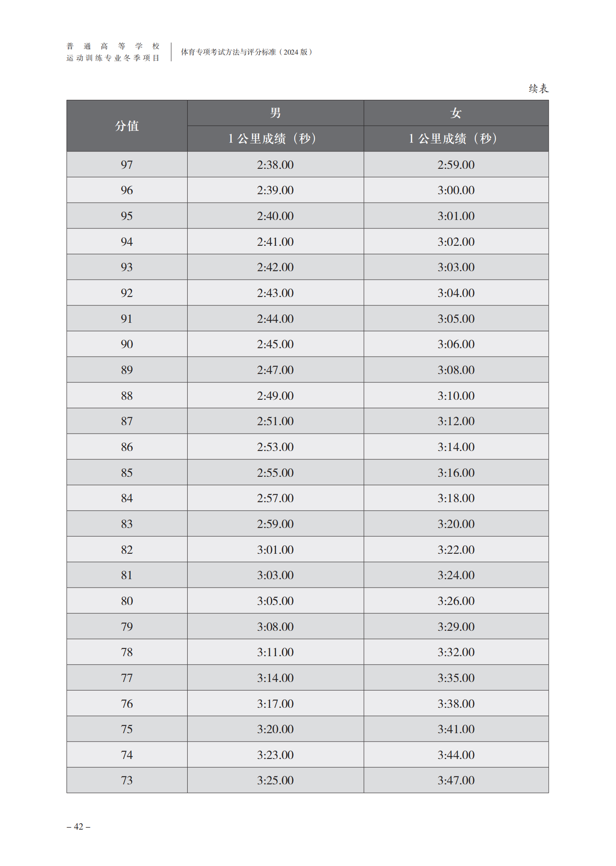Select the male time 2:38.00
The image size is (616, 866).
click(275, 165)
